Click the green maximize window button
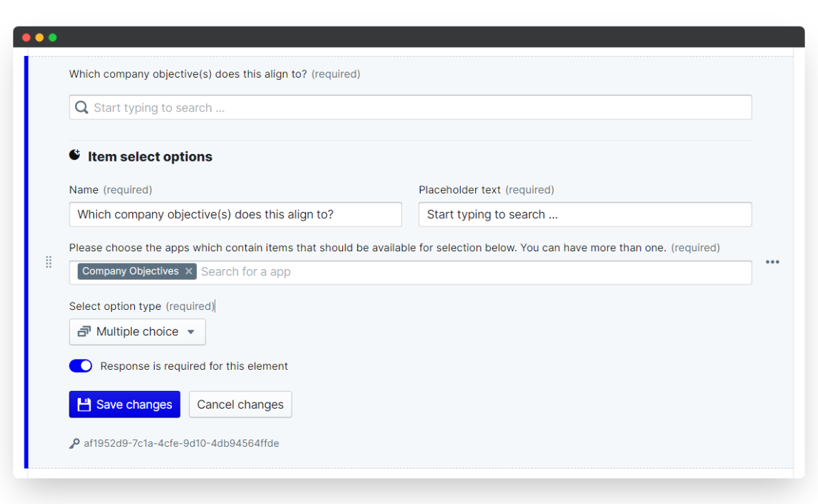818x504 pixels. (52, 37)
